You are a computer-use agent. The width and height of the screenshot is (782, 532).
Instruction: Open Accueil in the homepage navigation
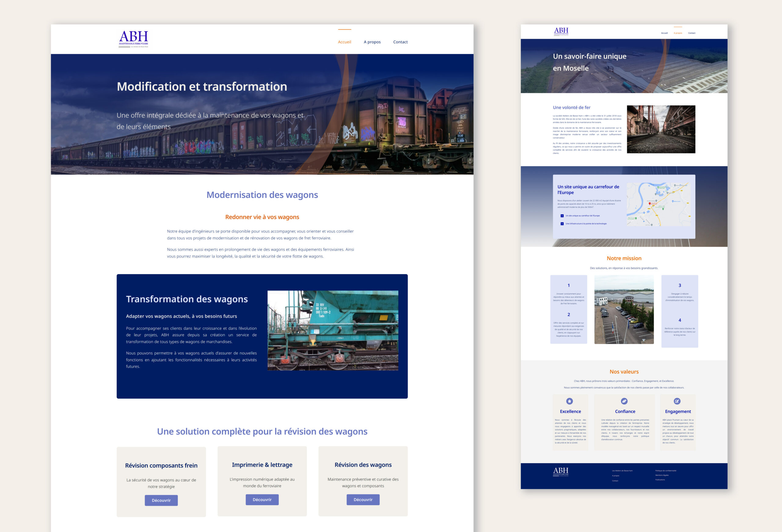(345, 42)
